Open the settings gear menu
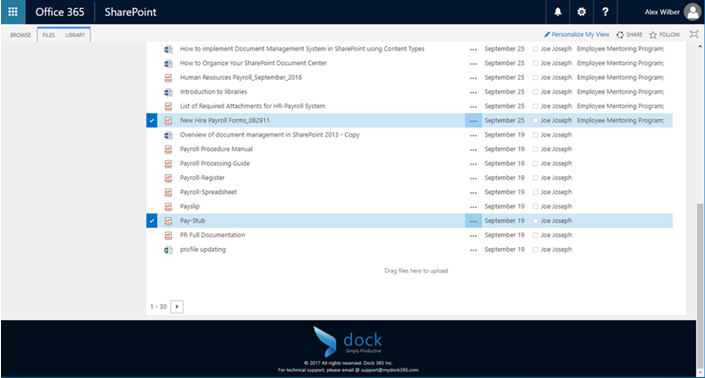The width and height of the screenshot is (705, 378). pyautogui.click(x=581, y=12)
